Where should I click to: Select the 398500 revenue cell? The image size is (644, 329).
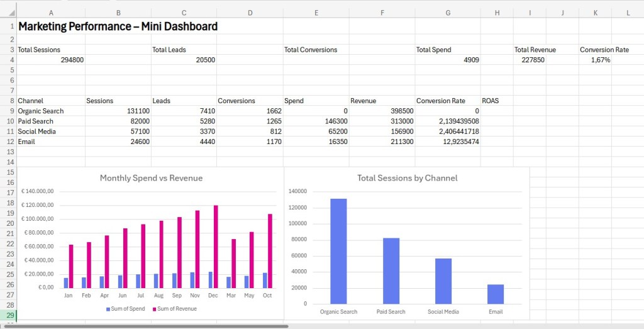[x=382, y=111]
